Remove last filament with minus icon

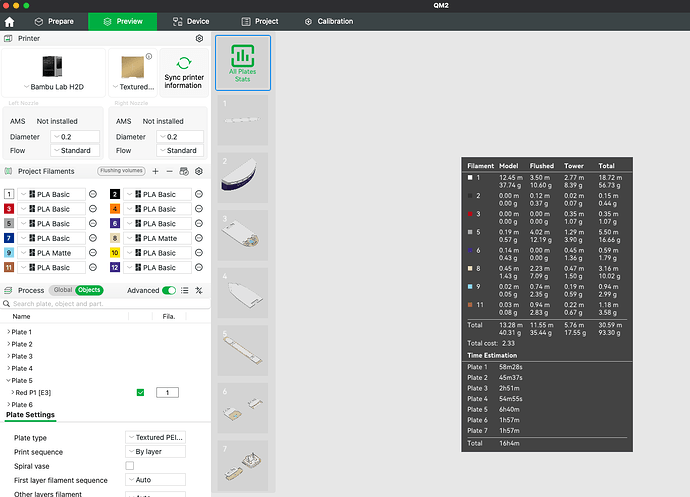click(169, 171)
